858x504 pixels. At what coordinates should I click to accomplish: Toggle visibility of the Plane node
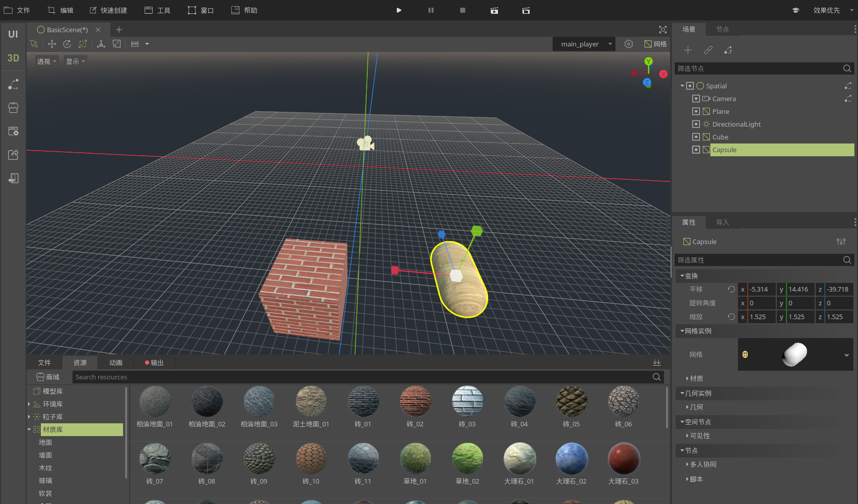point(696,111)
